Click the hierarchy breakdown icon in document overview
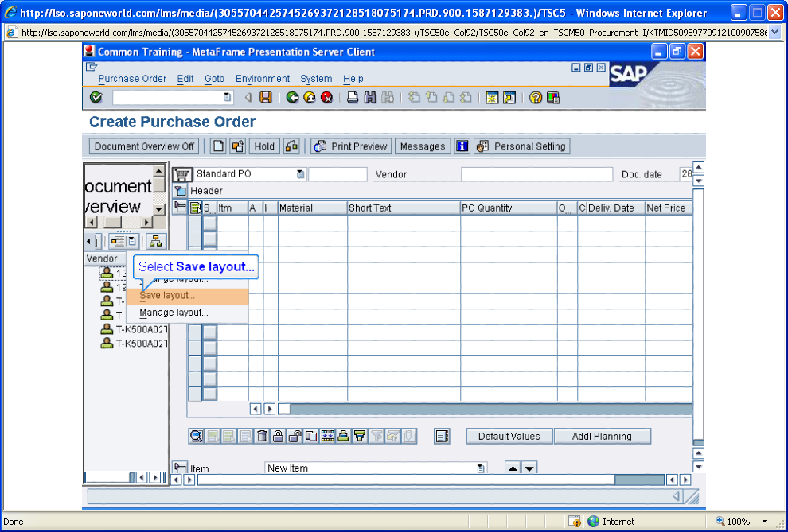This screenshot has height=532, width=788. tap(156, 242)
